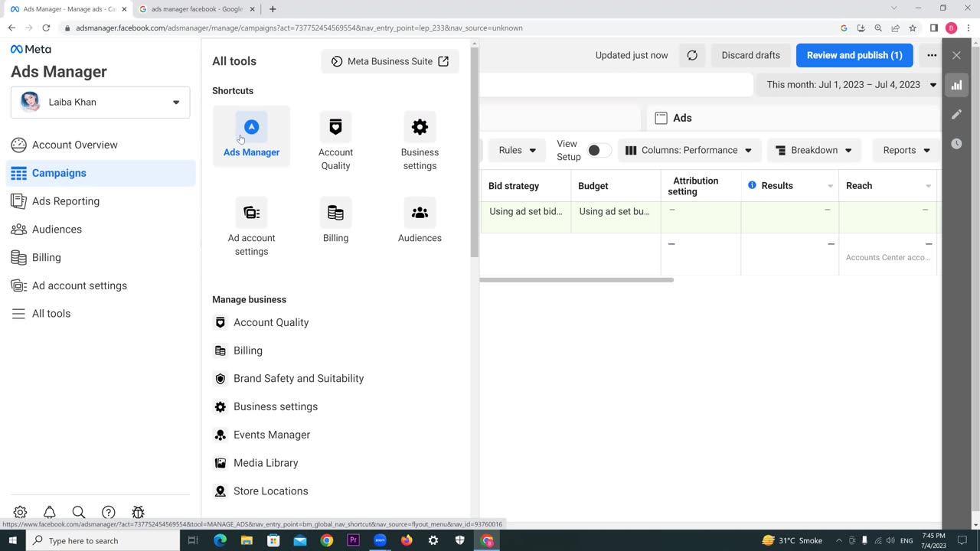This screenshot has width=980, height=551.
Task: Open the date range dropdown for This month
Action: point(851,85)
